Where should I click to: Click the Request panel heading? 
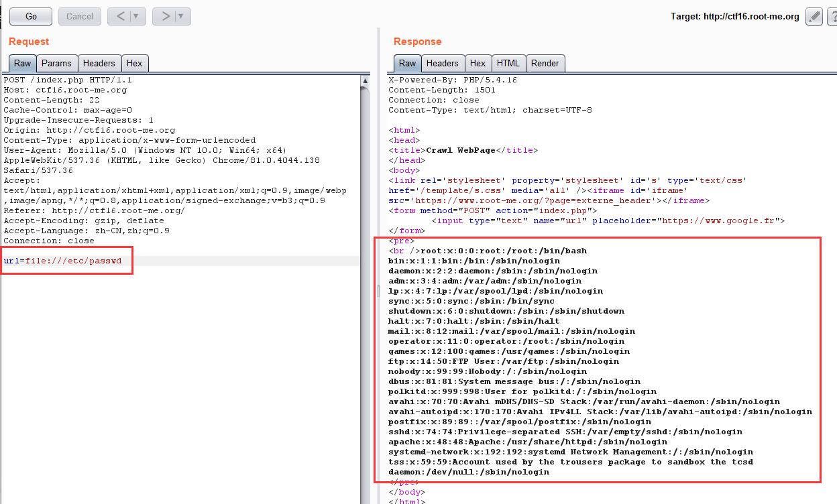29,42
